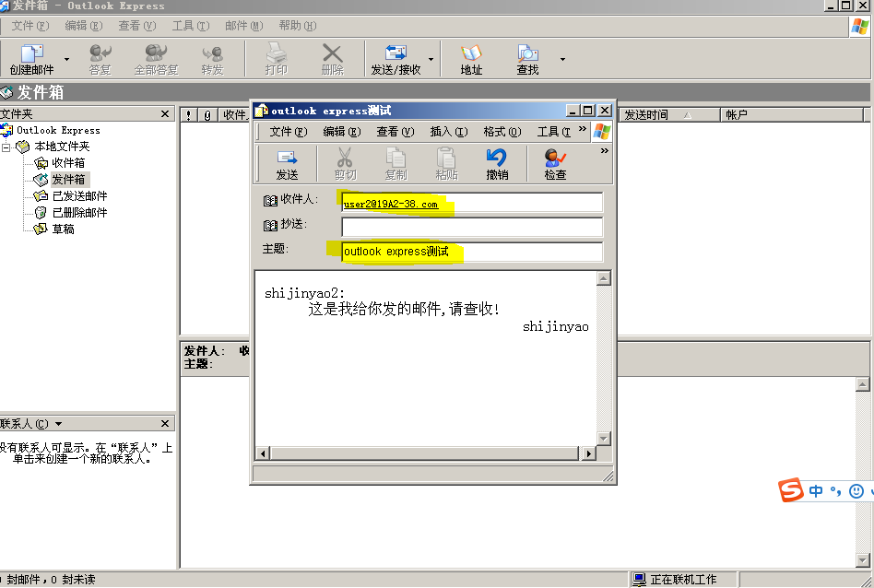This screenshot has height=588, width=874.
Task: Click the Create Mail (创建邮件) icon
Action: (31, 53)
